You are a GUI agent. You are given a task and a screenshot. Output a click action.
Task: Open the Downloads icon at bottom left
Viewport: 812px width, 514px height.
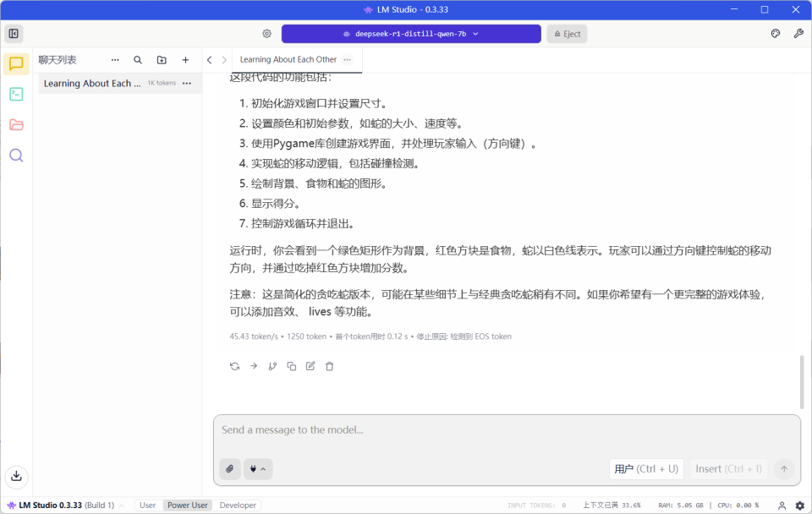click(x=16, y=476)
